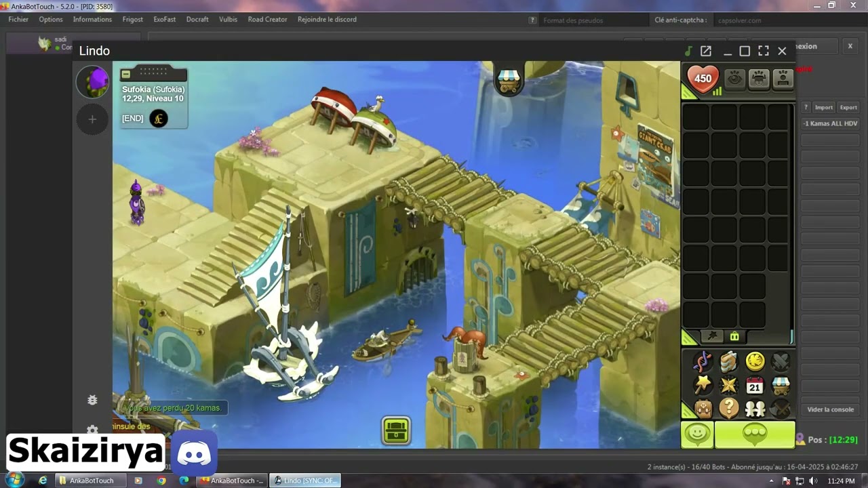Click Rejoindre le discord menu item
The width and height of the screenshot is (868, 488).
click(327, 20)
